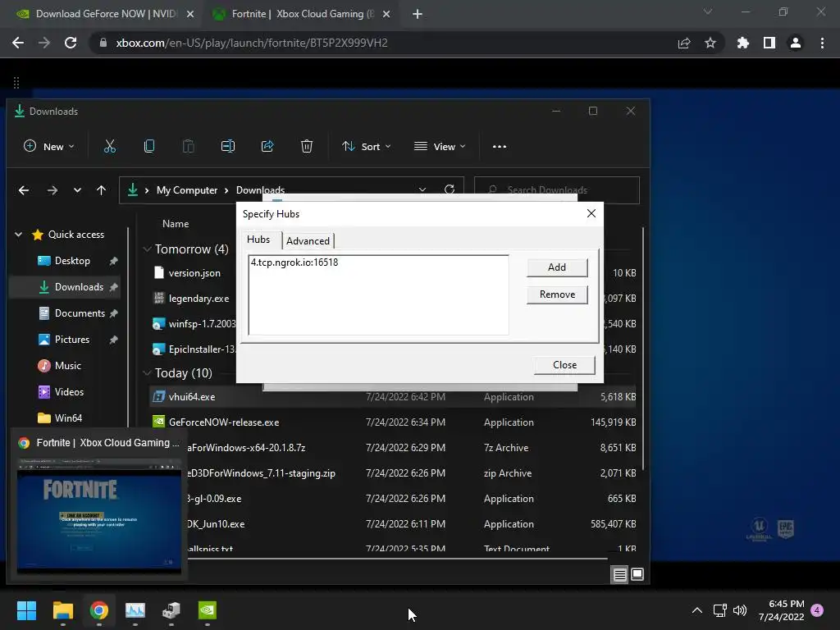Open a new Chrome tab
Viewport: 840px width, 630px height.
[x=418, y=14]
